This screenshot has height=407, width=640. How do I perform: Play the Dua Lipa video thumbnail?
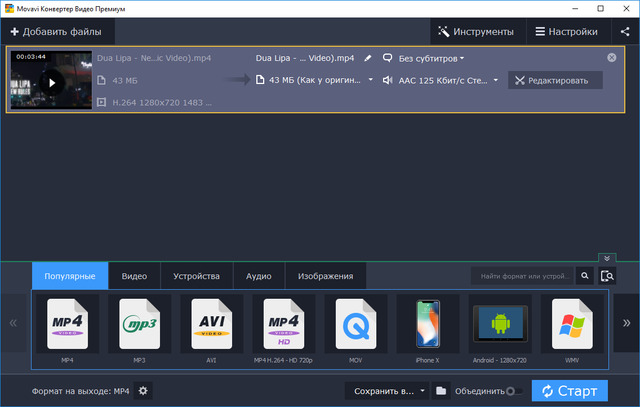pos(51,82)
